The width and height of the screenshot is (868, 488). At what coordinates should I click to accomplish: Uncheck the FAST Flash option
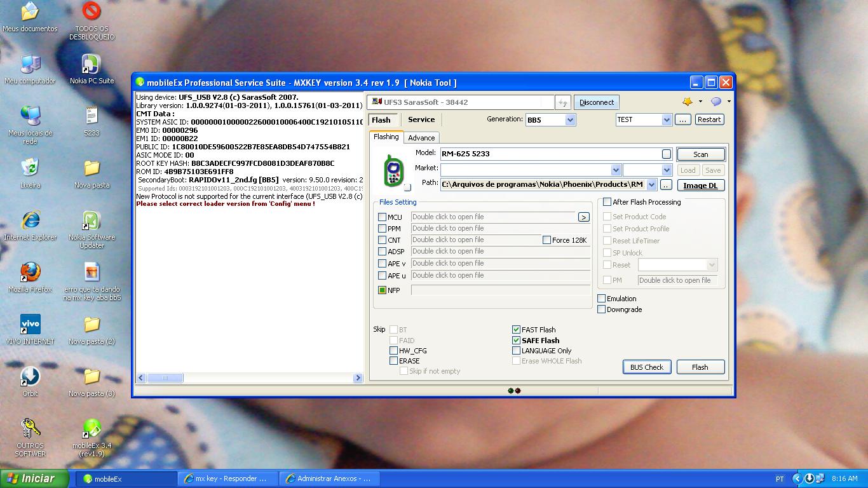pyautogui.click(x=516, y=330)
